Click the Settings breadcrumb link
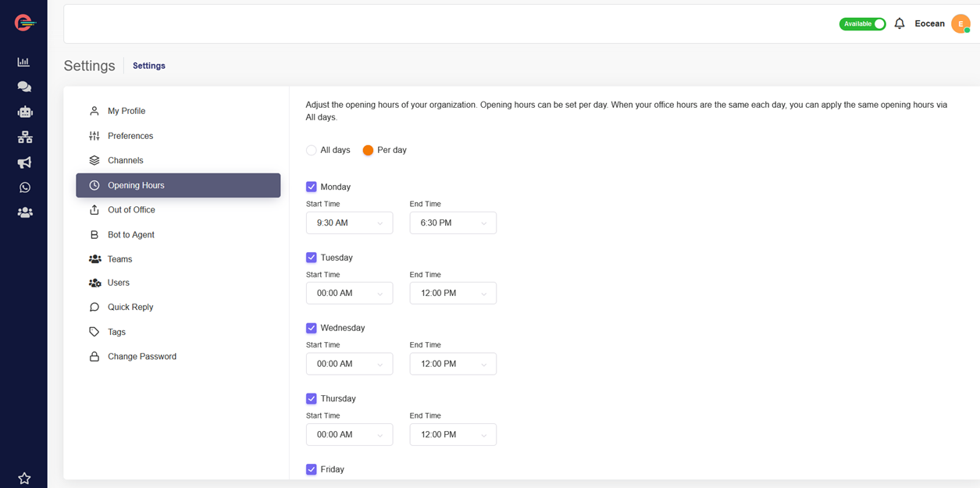The width and height of the screenshot is (980, 488). (x=148, y=66)
